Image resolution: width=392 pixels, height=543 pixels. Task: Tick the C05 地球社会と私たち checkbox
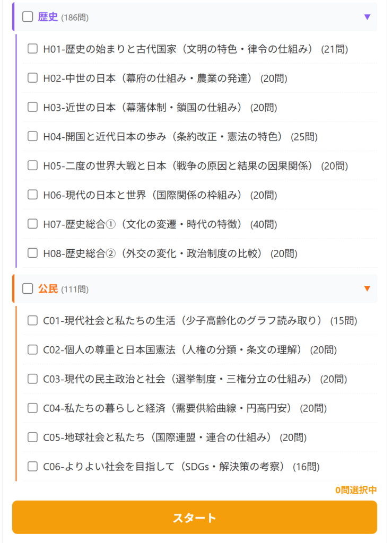(x=32, y=437)
